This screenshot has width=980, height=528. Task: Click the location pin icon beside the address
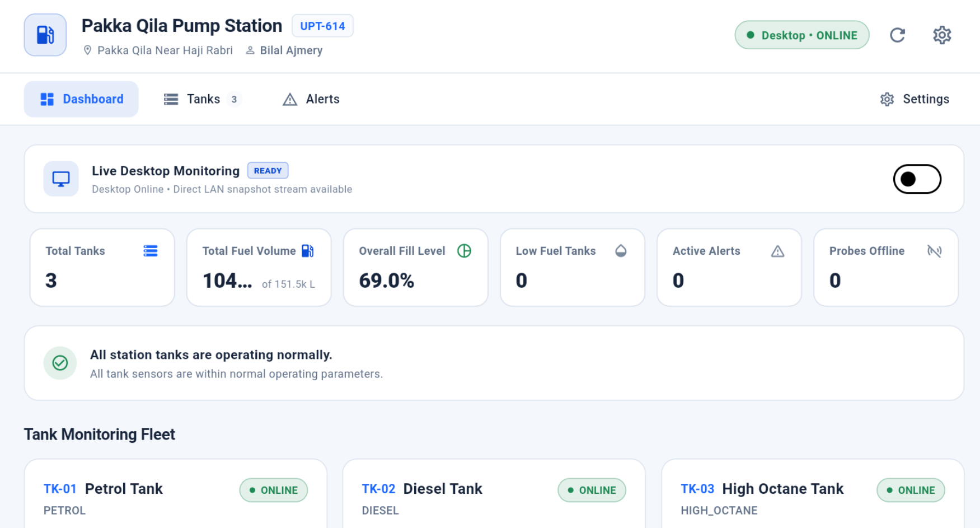coord(87,50)
